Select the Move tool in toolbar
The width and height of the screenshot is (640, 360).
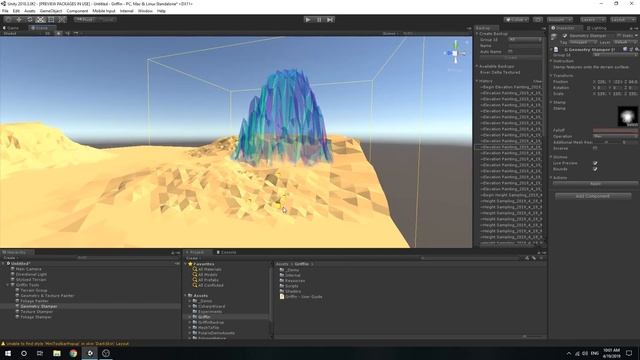[x=19, y=19]
